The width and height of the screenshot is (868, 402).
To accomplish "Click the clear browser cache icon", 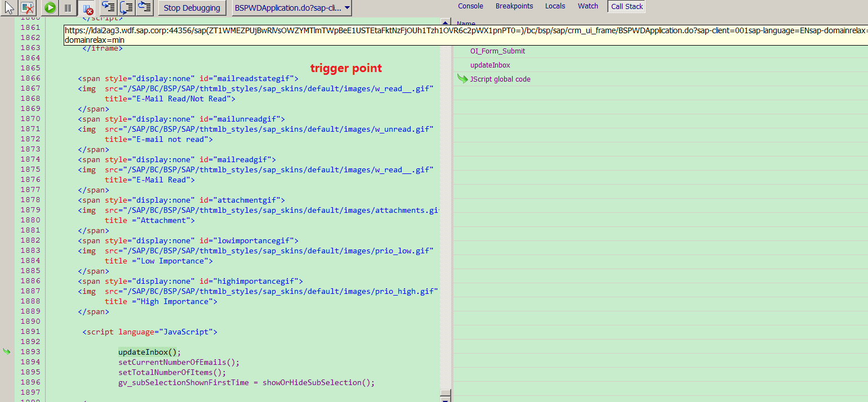I will [27, 8].
